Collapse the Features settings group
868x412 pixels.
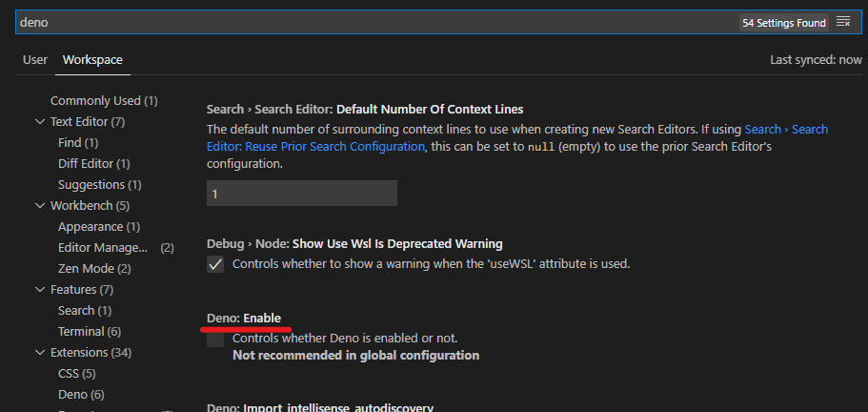pos(40,290)
